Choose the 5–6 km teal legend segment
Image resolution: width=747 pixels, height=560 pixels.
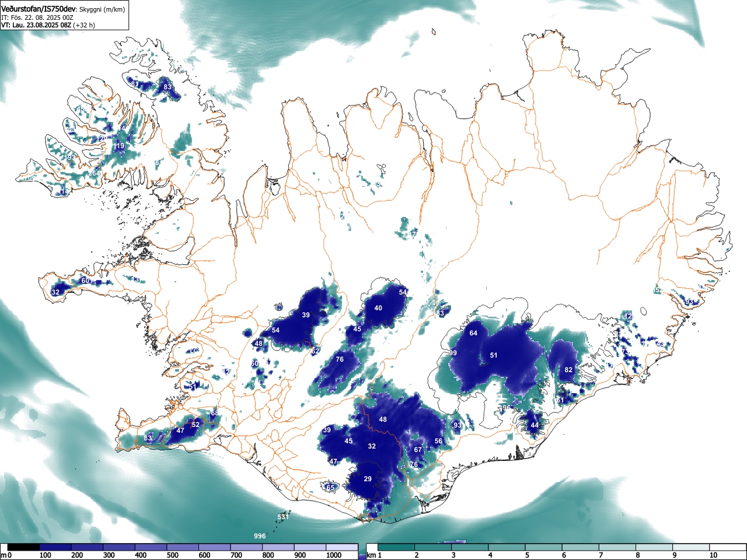tap(544, 547)
